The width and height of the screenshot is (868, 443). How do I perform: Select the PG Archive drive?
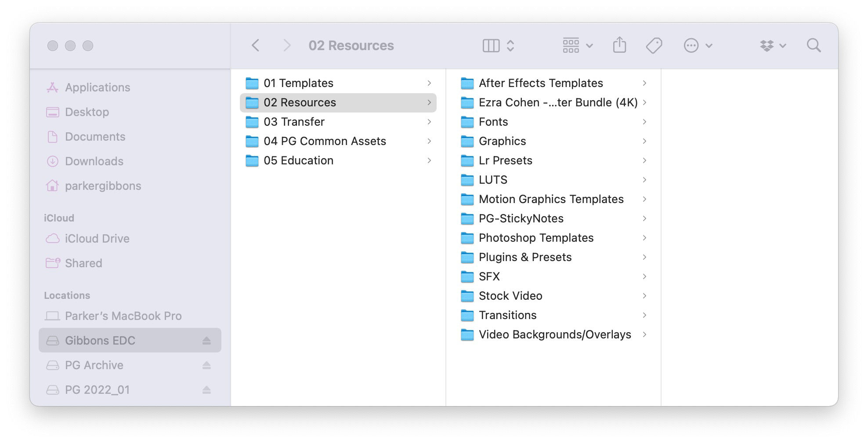(x=130, y=365)
